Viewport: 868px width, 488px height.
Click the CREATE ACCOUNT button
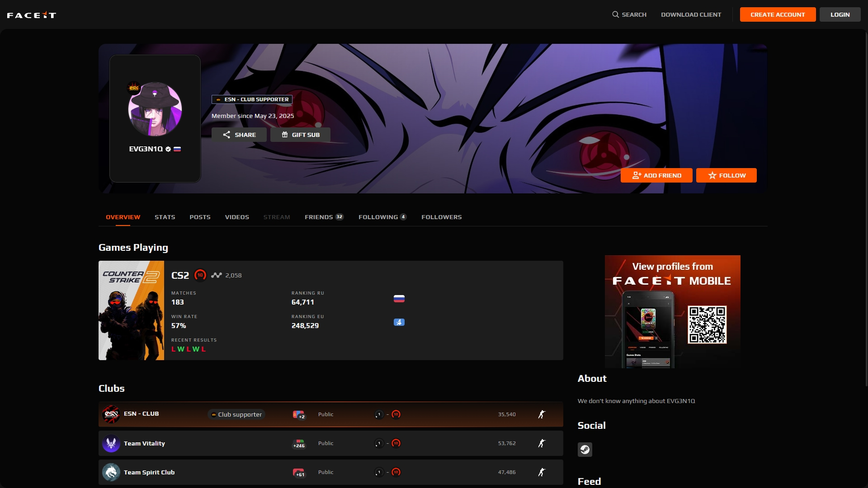tap(777, 14)
